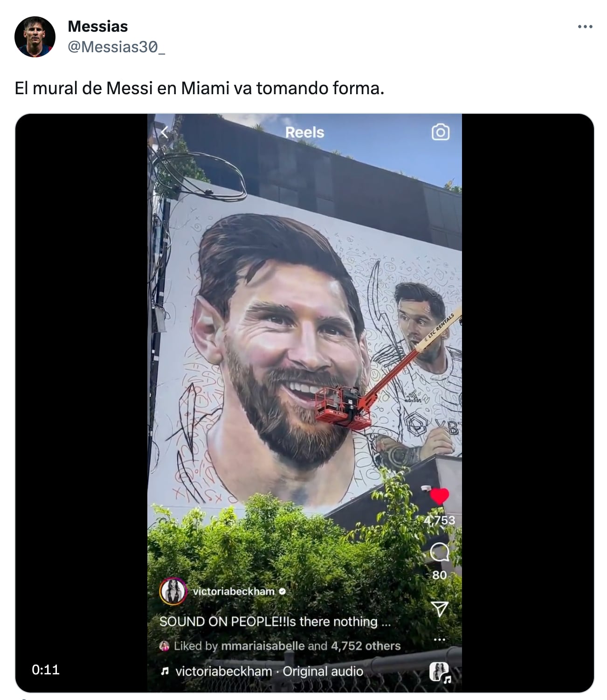The image size is (607, 700).
Task: View the 4,753 likes count
Action: pyautogui.click(x=439, y=520)
